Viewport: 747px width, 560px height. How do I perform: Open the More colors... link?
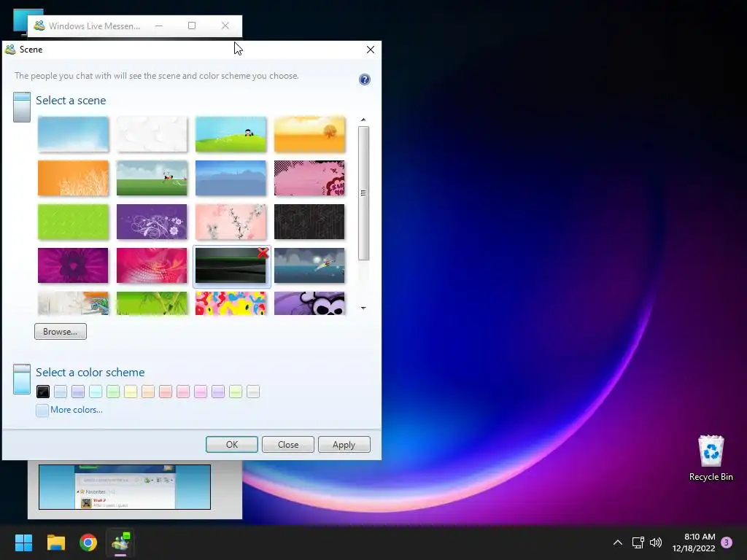pos(76,410)
